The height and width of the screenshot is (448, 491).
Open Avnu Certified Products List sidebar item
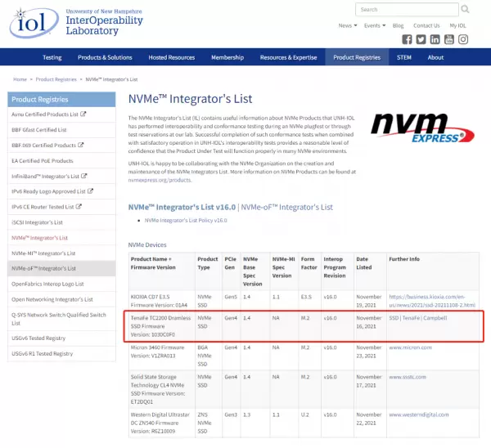click(46, 114)
